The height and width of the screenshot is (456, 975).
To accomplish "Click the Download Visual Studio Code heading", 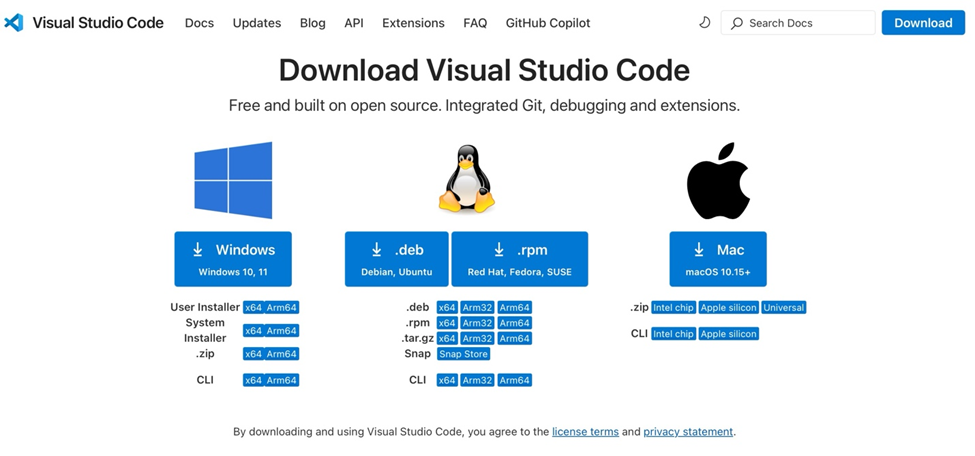I will 484,70.
